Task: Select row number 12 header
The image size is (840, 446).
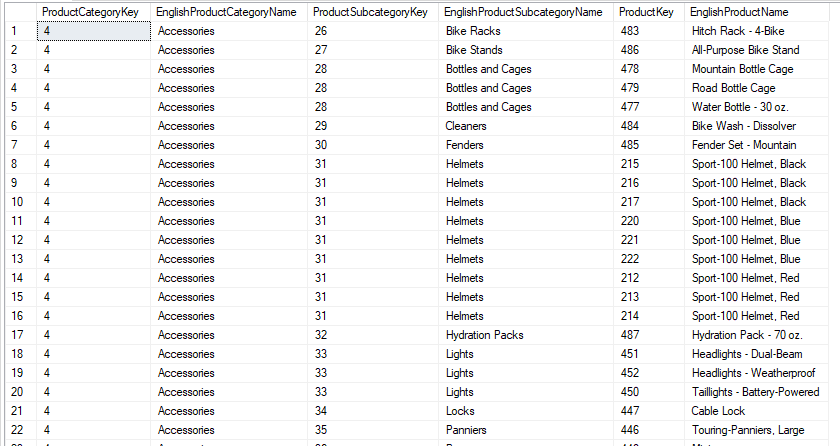Action: (21, 240)
